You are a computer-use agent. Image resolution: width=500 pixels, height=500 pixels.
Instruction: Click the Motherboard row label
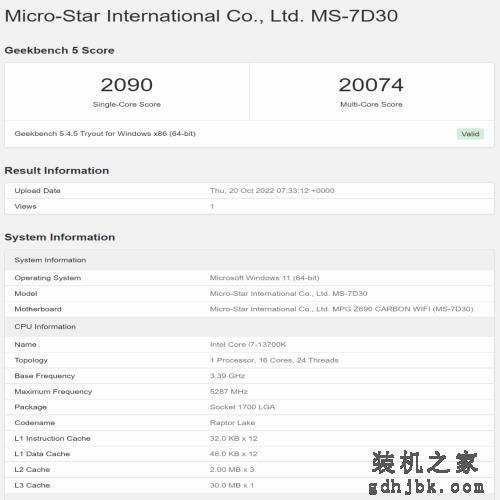38,309
